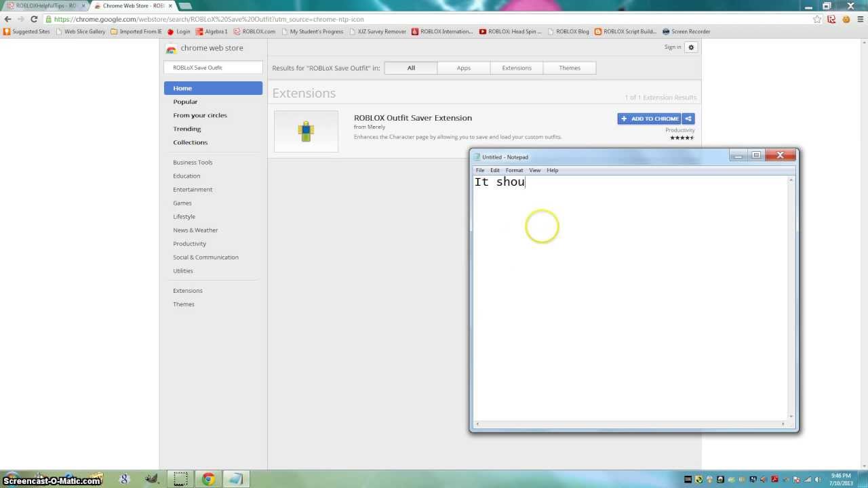Open Notepad Format menu
Viewport: 868px width, 488px height.
(x=514, y=170)
